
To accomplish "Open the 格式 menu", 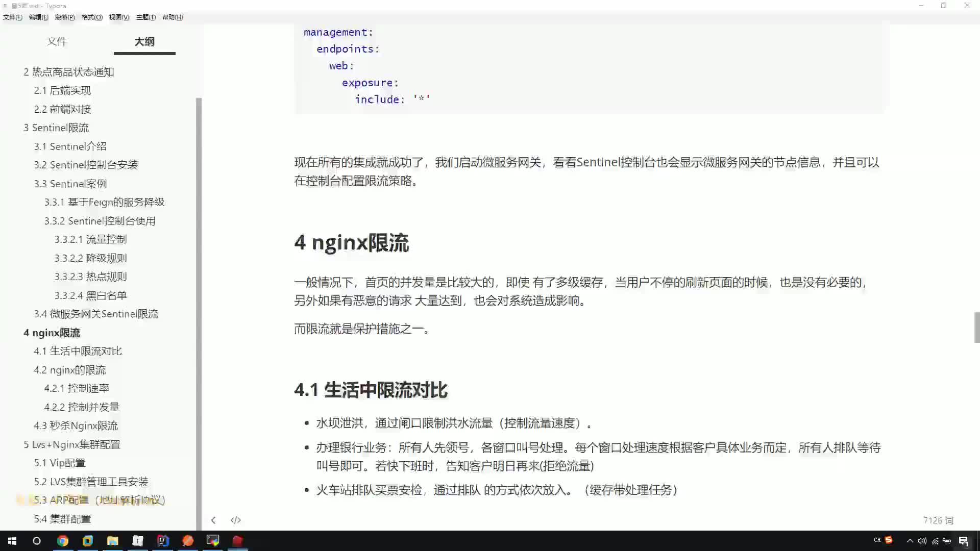I will point(92,17).
